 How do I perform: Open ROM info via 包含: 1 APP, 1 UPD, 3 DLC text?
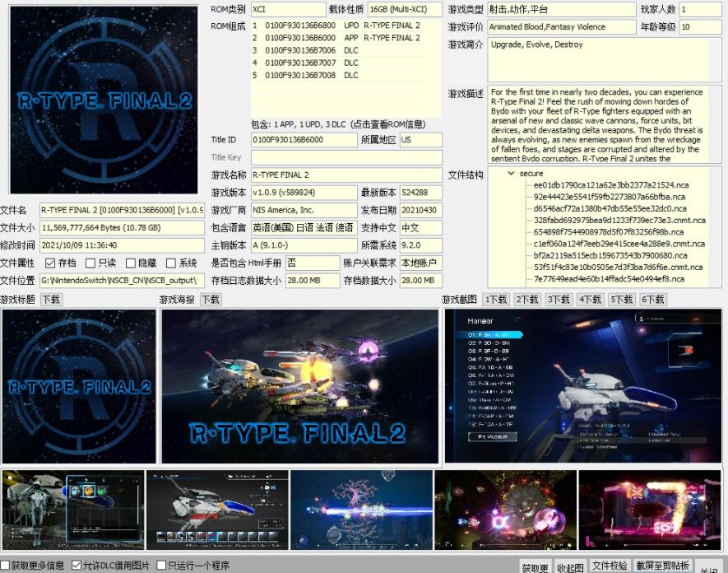coord(338,124)
